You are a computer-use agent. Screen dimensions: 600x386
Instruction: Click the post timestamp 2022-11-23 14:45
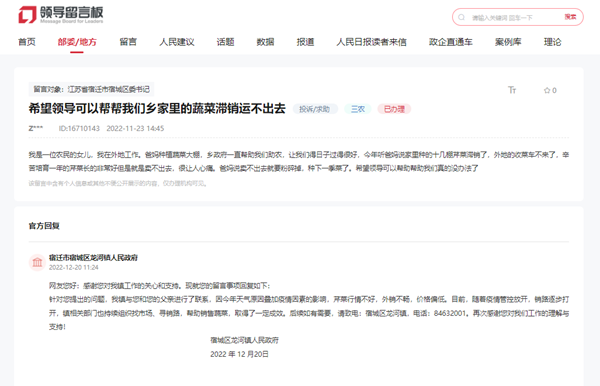135,129
